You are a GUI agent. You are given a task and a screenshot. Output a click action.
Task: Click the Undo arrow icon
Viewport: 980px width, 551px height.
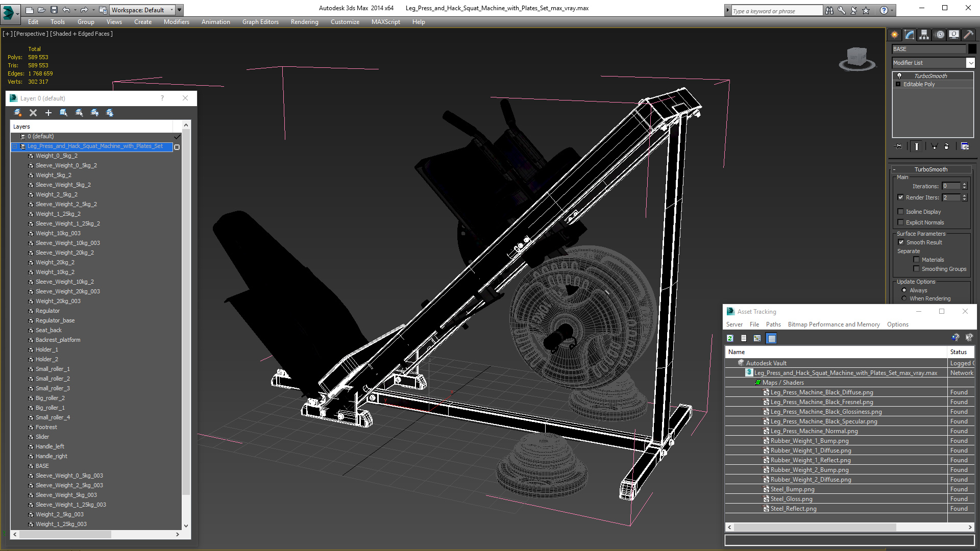click(66, 10)
